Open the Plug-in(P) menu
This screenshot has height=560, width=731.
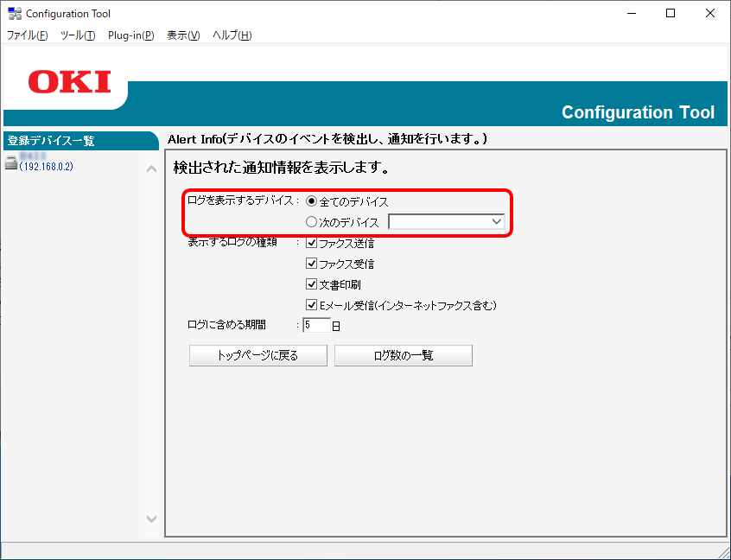click(x=131, y=35)
